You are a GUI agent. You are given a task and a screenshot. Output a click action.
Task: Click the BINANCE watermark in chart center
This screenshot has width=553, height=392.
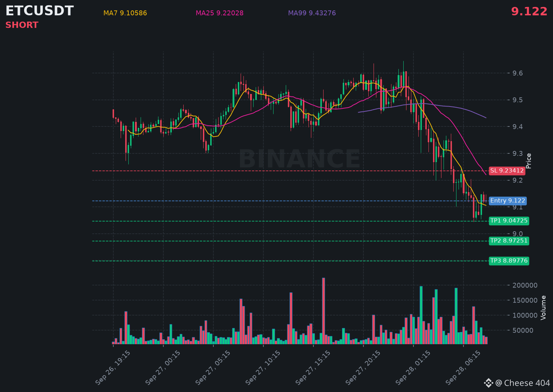[299, 159]
